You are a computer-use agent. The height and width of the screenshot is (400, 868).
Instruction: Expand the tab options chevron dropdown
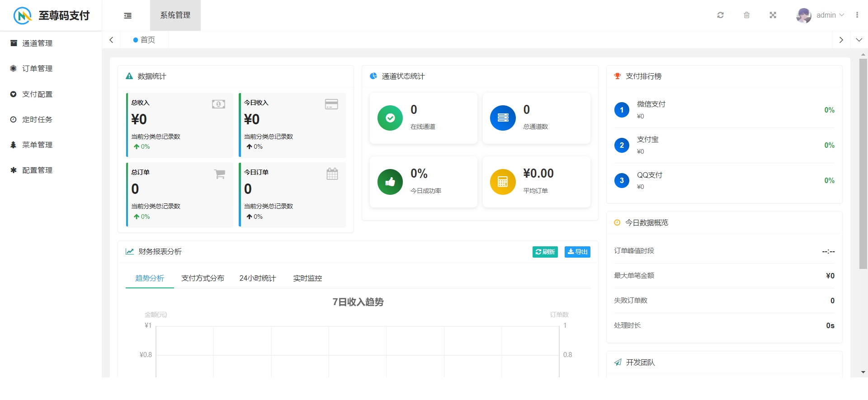tap(859, 40)
